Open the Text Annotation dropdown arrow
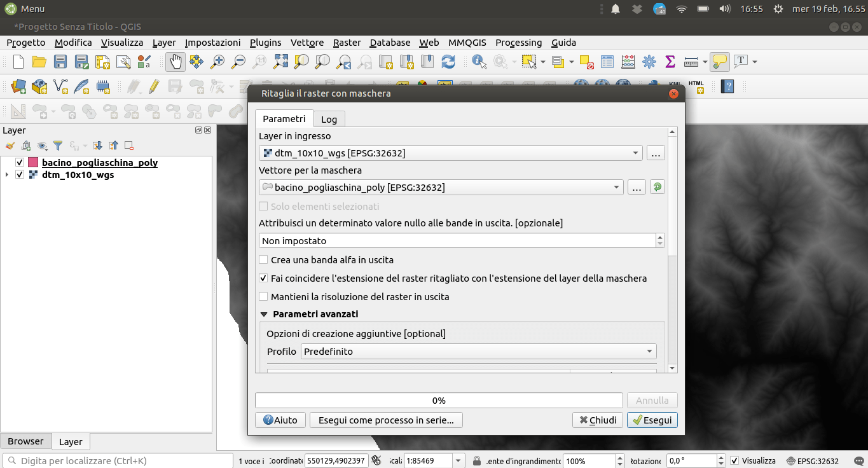 (755, 62)
